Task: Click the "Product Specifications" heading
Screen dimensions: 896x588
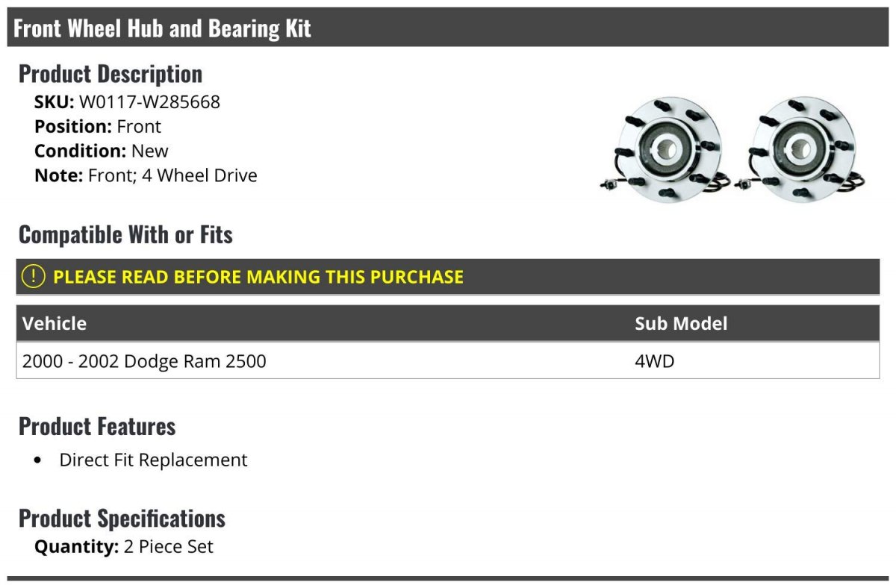Action: tap(122, 518)
